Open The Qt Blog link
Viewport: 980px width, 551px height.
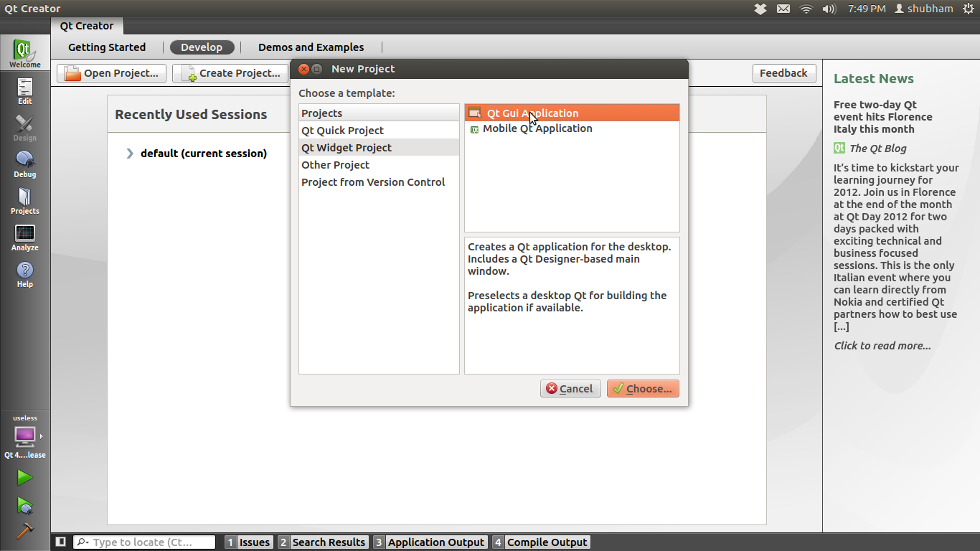(x=877, y=149)
